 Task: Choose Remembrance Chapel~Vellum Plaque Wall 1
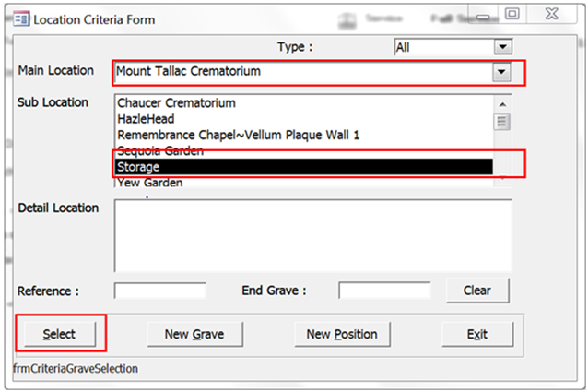click(238, 135)
